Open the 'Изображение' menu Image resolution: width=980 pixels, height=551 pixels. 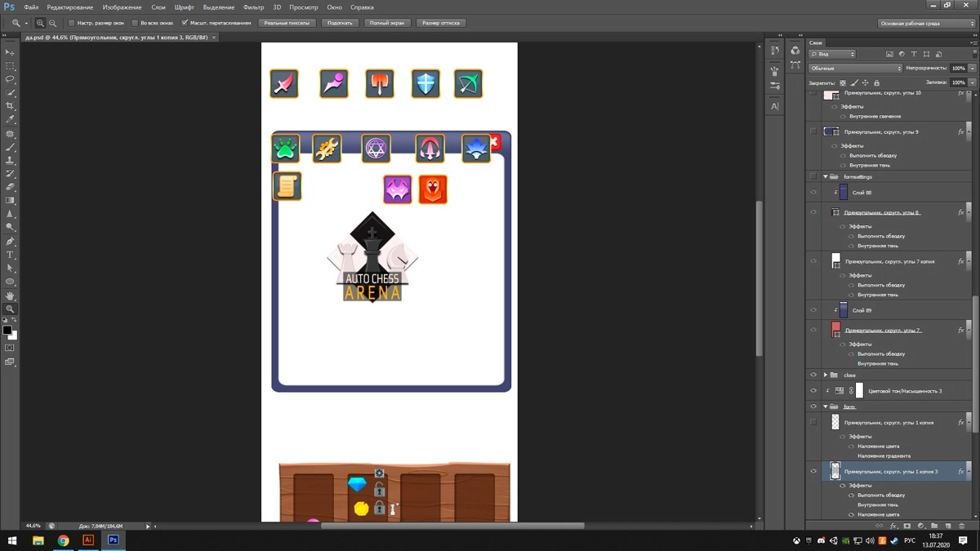pyautogui.click(x=122, y=7)
